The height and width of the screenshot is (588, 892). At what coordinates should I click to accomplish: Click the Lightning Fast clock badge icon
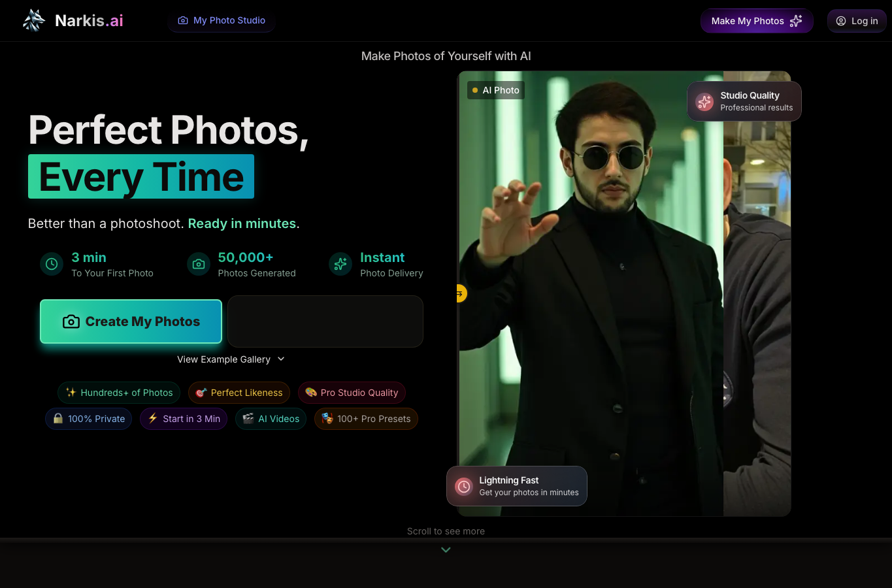pos(463,486)
